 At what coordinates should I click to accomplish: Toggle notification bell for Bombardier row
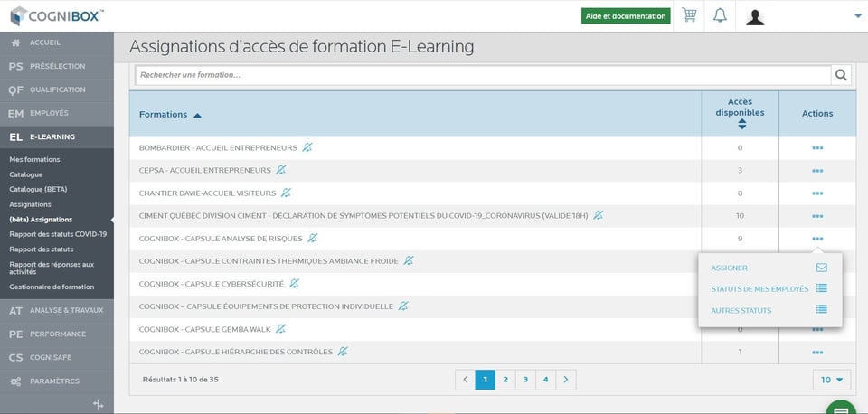coord(307,147)
